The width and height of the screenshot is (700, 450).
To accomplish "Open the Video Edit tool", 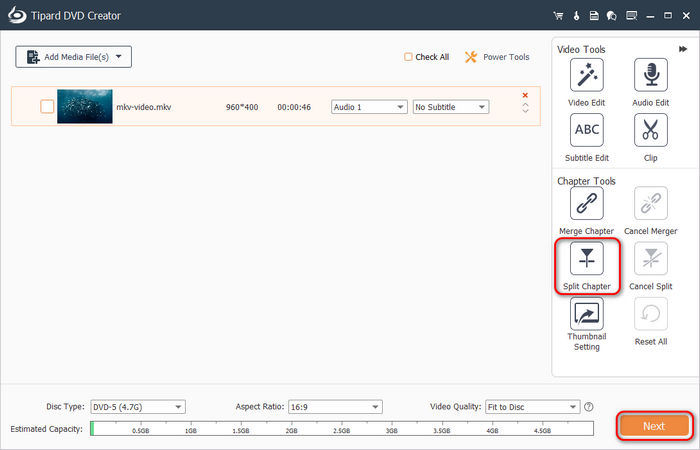I will tap(587, 75).
